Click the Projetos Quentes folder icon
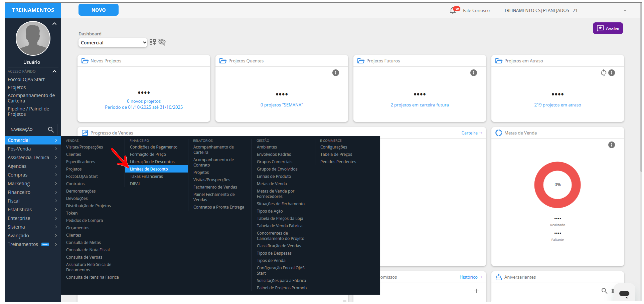Screen dimensions: 644x304 223,61
